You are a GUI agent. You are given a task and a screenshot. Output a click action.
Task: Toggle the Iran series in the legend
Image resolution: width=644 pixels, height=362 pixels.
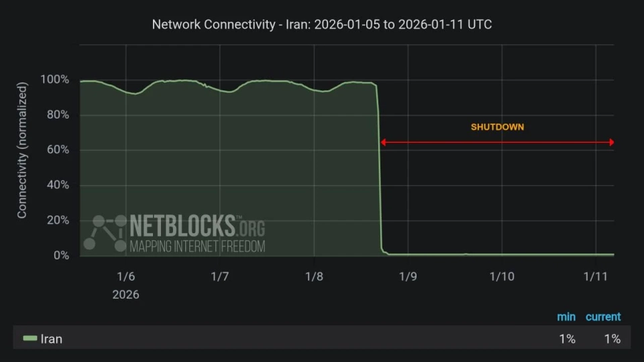[52, 339]
